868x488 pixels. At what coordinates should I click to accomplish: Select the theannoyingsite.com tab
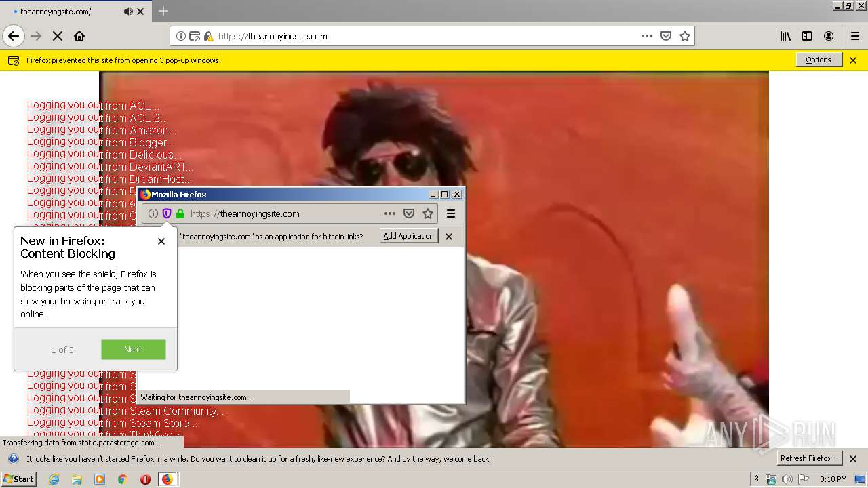tap(76, 12)
